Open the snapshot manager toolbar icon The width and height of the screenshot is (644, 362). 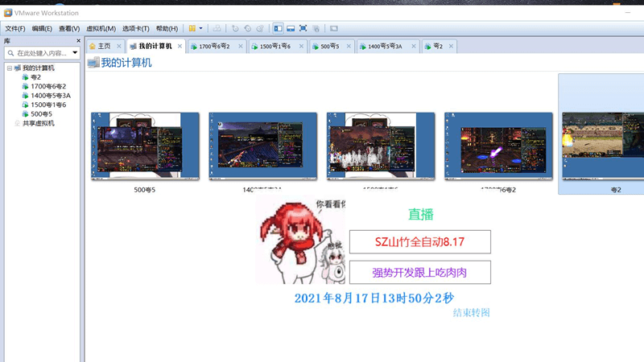click(259, 28)
